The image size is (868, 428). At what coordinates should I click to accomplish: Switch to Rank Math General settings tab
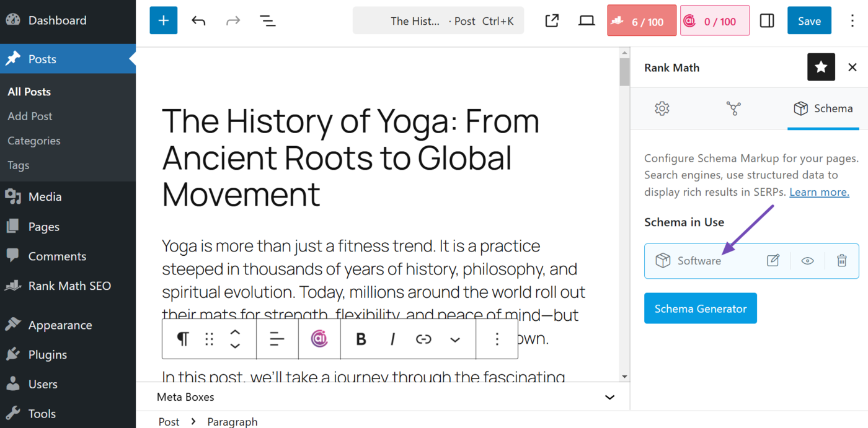click(662, 108)
